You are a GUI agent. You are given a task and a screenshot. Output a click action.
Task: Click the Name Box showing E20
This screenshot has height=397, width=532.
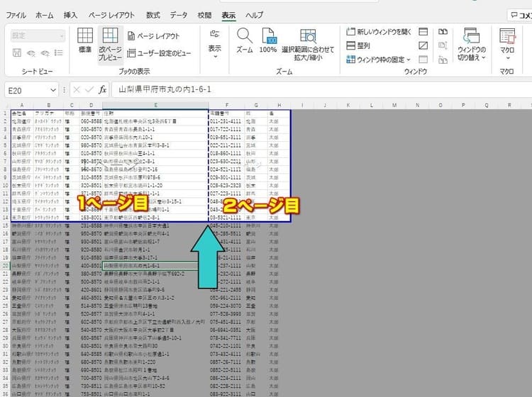click(x=26, y=91)
